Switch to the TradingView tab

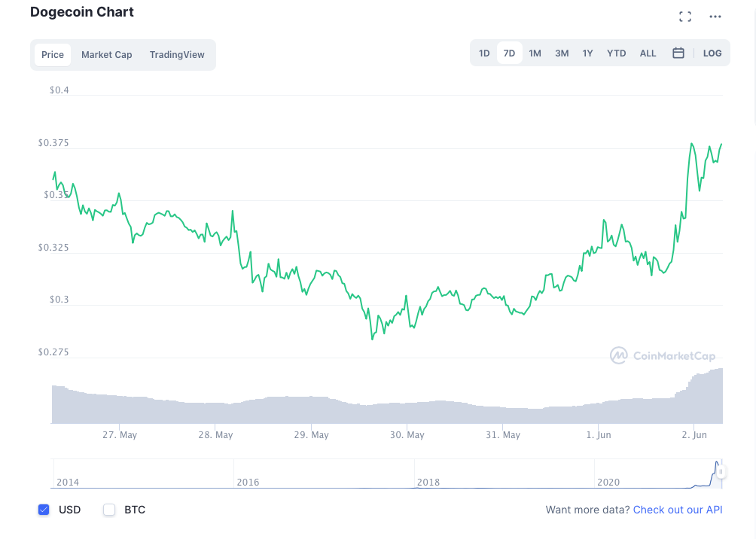point(177,55)
